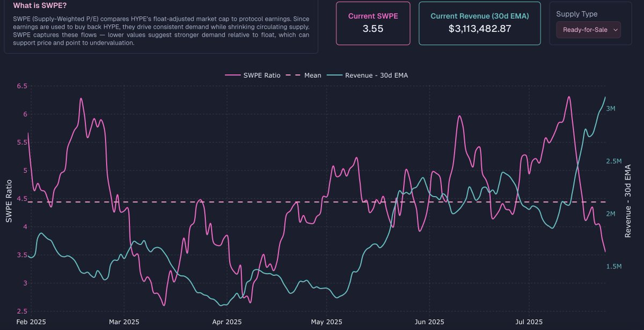Click the $3,113,482.87 revenue value
This screenshot has width=644, height=330.
point(480,29)
